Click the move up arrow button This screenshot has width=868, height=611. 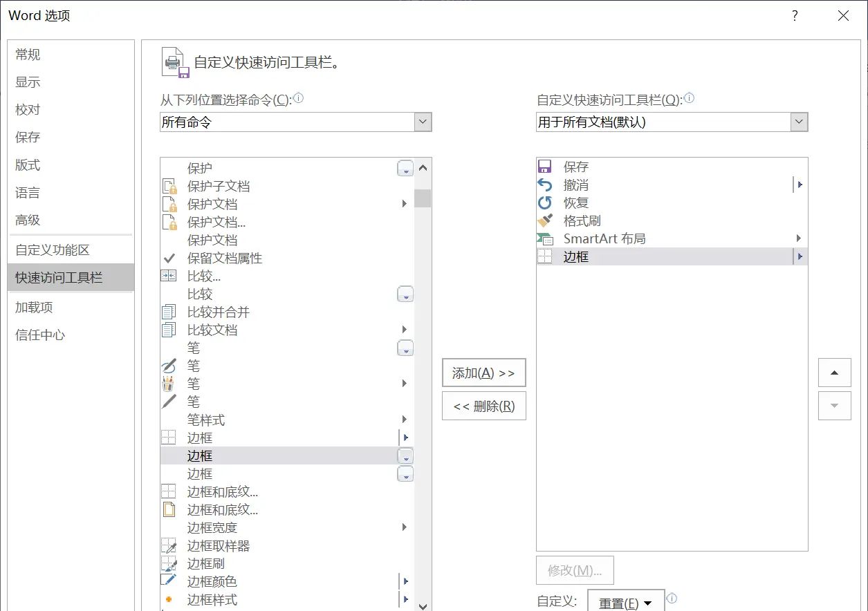834,373
